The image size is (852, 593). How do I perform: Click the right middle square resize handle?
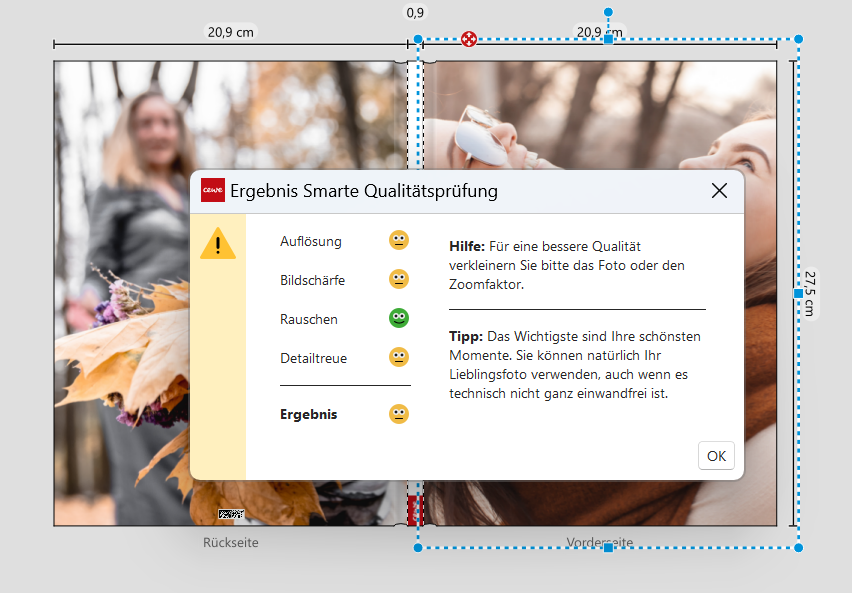pos(798,294)
